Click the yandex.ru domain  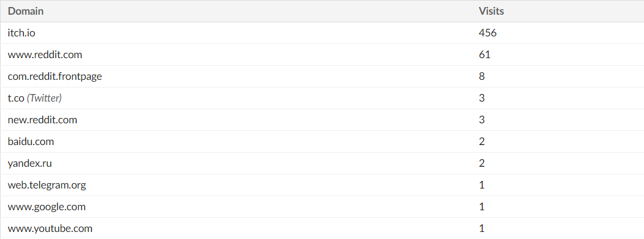point(29,164)
